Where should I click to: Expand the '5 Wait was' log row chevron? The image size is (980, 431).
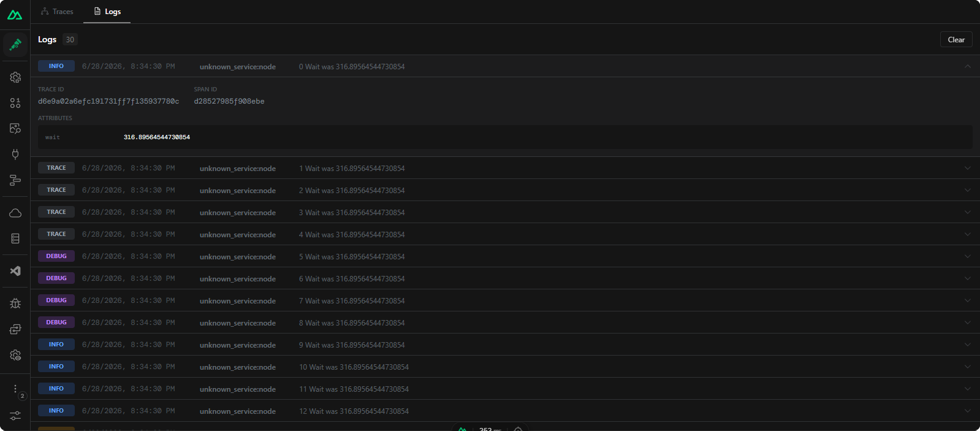pyautogui.click(x=967, y=256)
